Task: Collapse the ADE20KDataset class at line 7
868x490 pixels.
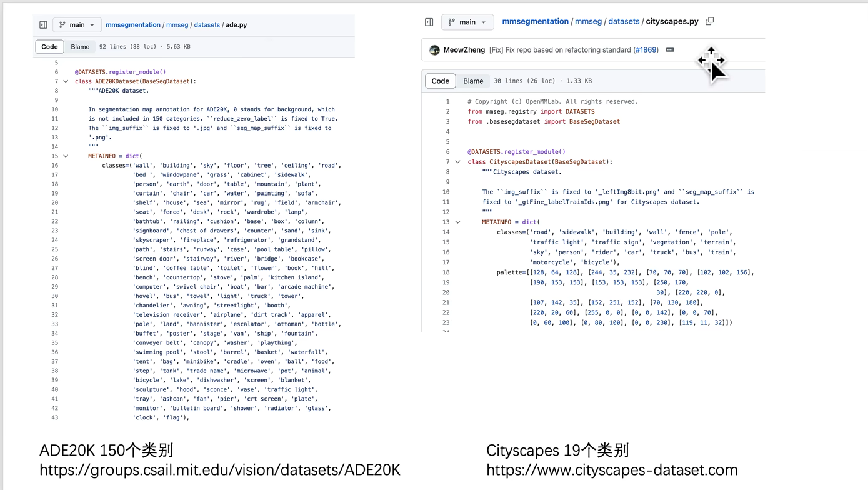Action: click(66, 81)
